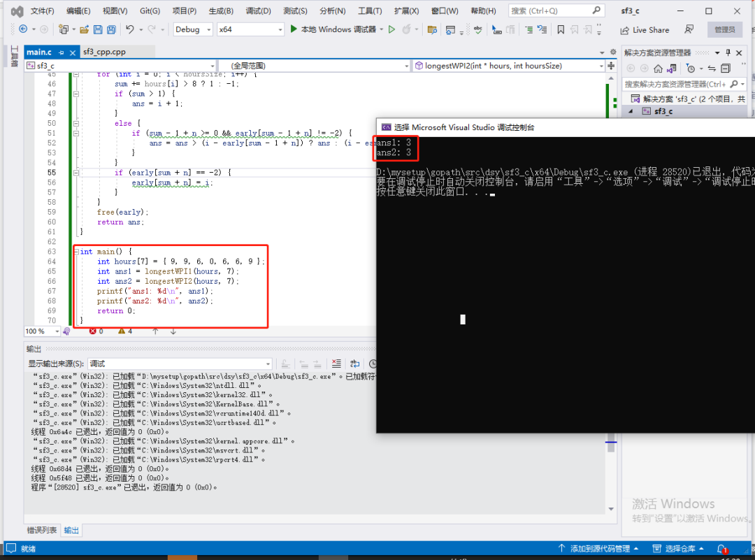The width and height of the screenshot is (755, 560).
Task: Click the yellow warning count indicator
Action: pos(125,331)
